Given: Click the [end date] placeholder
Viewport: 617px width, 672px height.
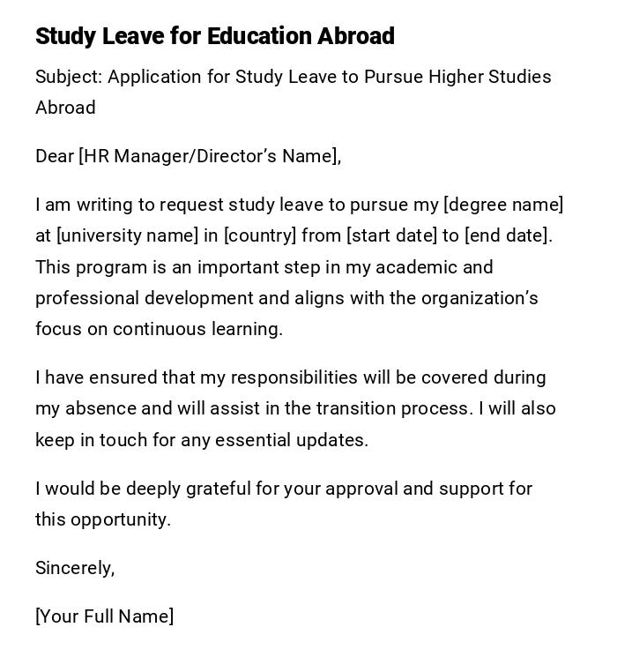Looking at the screenshot, I should (508, 235).
